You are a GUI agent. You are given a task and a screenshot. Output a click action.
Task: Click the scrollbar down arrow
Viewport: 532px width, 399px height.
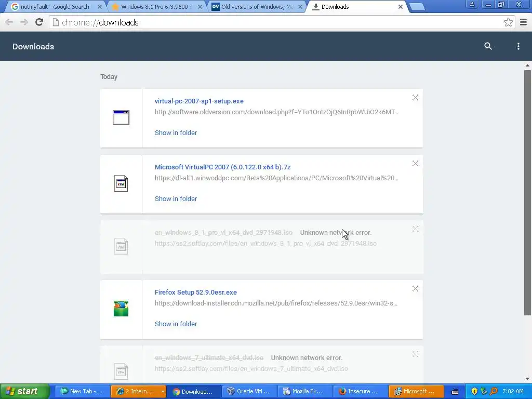coord(527,379)
